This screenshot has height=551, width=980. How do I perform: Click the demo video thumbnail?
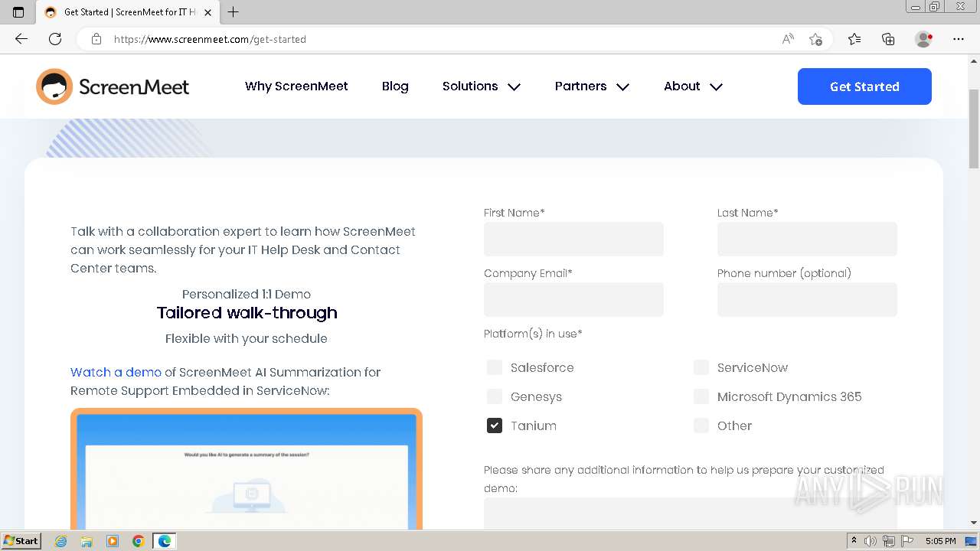(x=247, y=469)
